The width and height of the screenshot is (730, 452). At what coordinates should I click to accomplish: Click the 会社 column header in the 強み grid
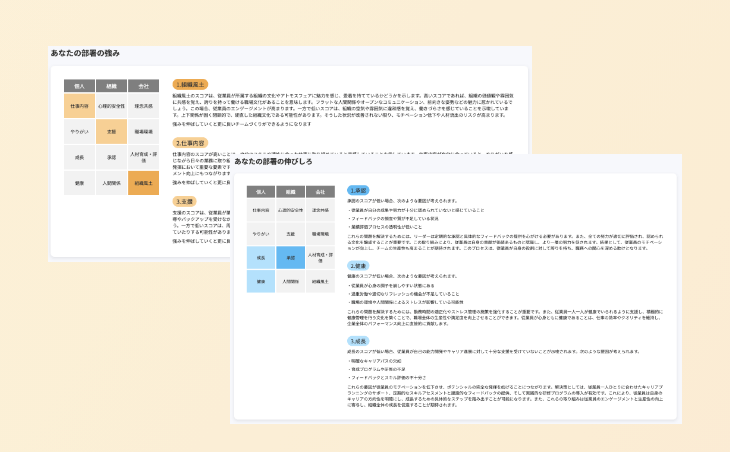pos(143,86)
